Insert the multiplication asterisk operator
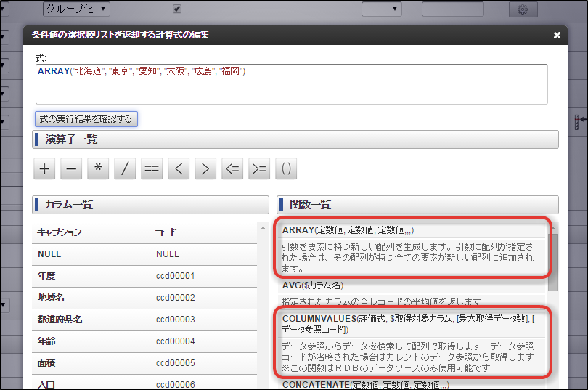The height and width of the screenshot is (390, 588). [x=98, y=168]
